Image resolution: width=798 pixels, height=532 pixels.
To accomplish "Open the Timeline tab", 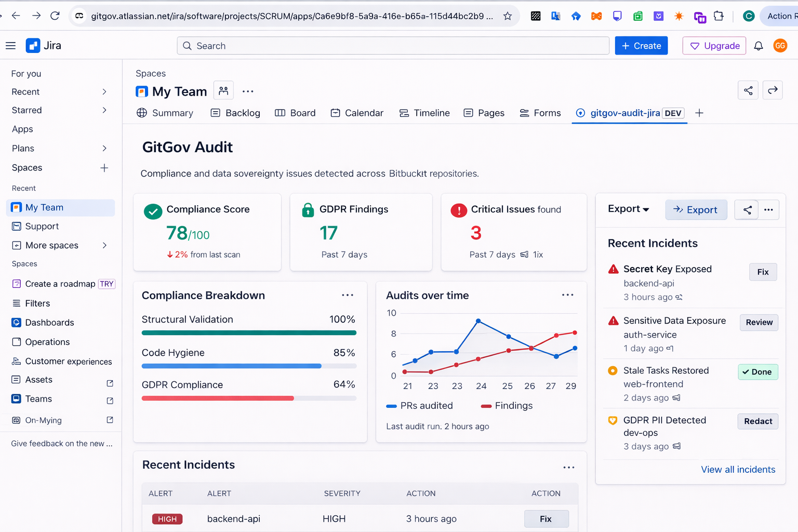I will click(424, 113).
